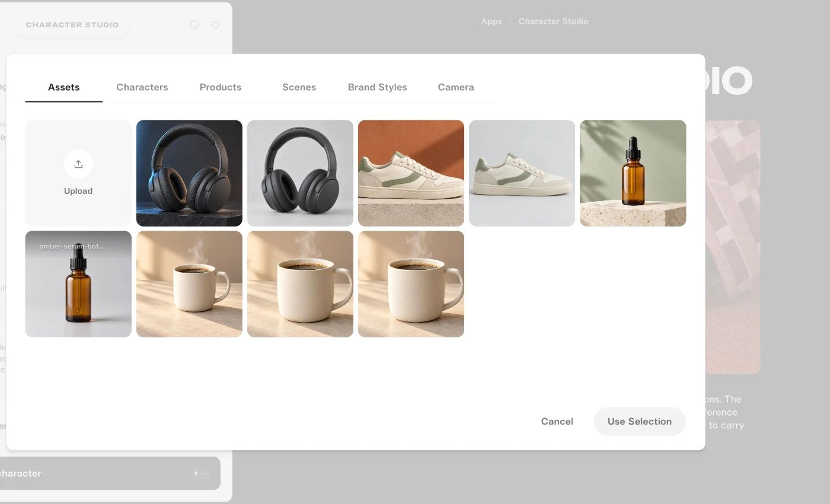Select the last coffee mug thumbnail
The width and height of the screenshot is (830, 504).
411,284
